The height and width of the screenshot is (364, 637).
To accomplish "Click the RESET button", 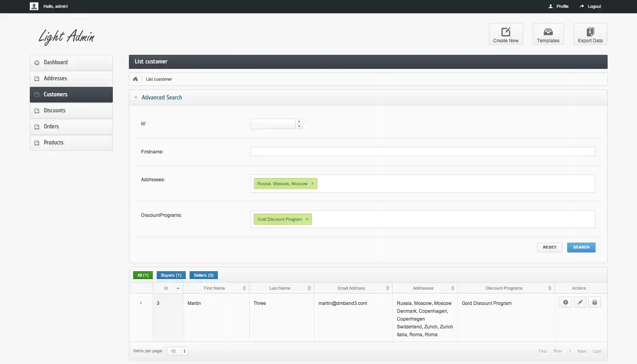I will 549,247.
